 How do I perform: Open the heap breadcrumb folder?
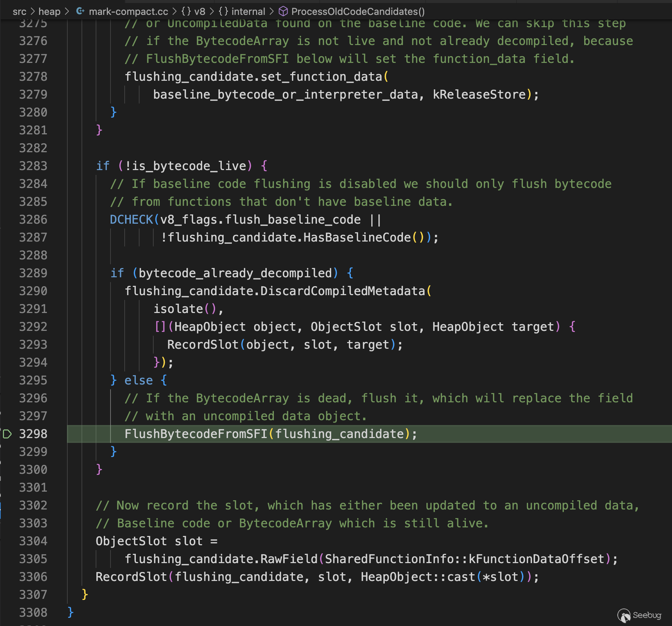coord(49,12)
